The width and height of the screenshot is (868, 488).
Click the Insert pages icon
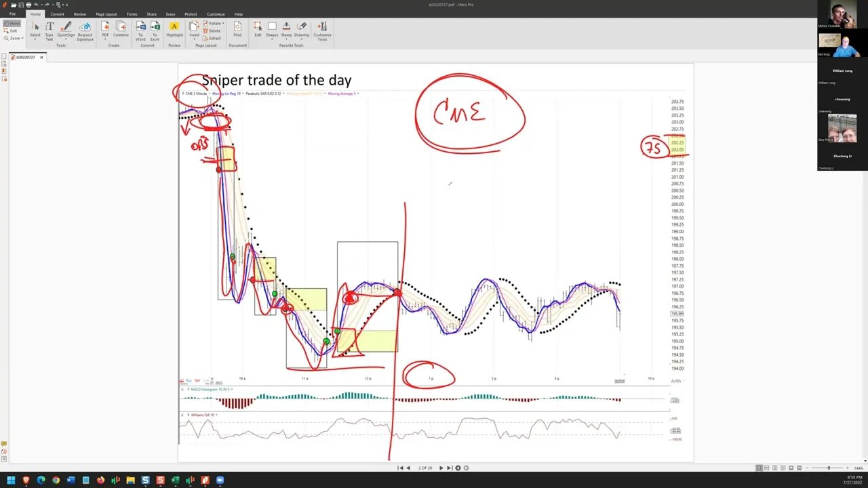[x=195, y=26]
